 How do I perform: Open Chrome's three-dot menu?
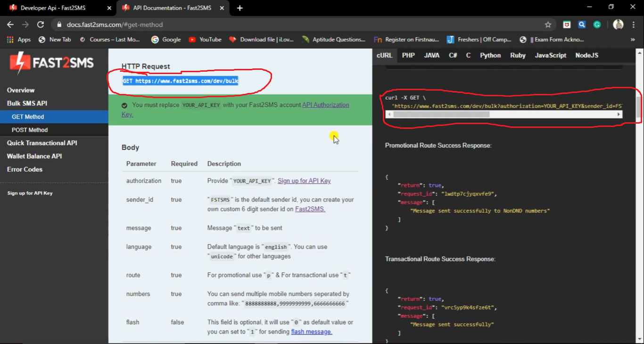point(633,24)
